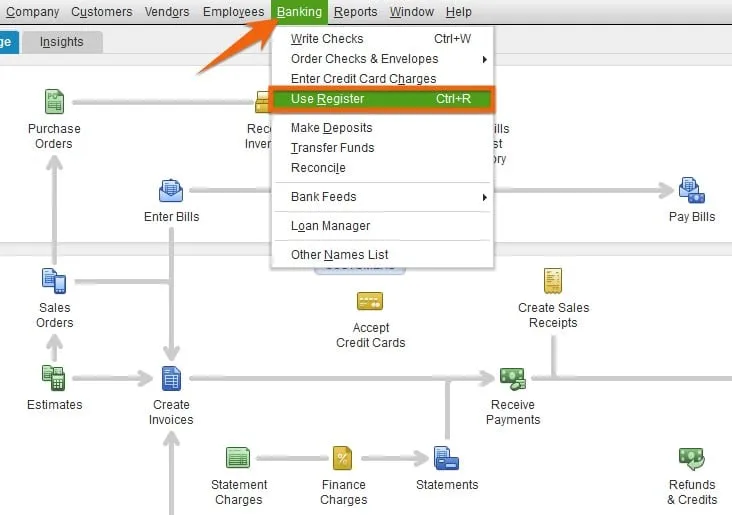Click the Estimates label

(x=55, y=404)
